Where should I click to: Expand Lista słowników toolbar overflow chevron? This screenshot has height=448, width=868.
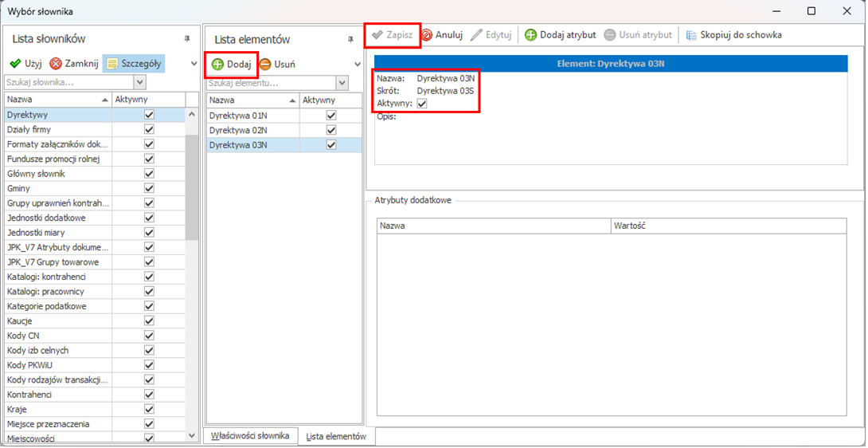[x=194, y=64]
